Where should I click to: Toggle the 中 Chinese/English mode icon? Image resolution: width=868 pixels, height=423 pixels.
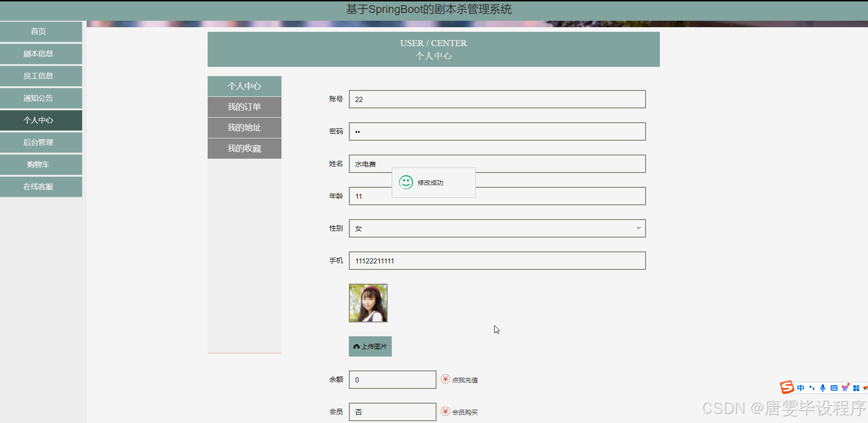[x=801, y=388]
